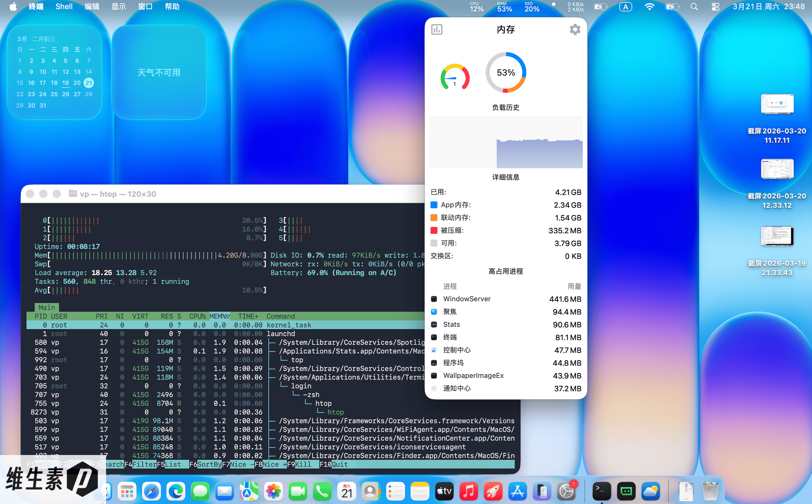Screen dimensions: 812x504
Task: Select the Main tab in htop
Action: [x=47, y=307]
